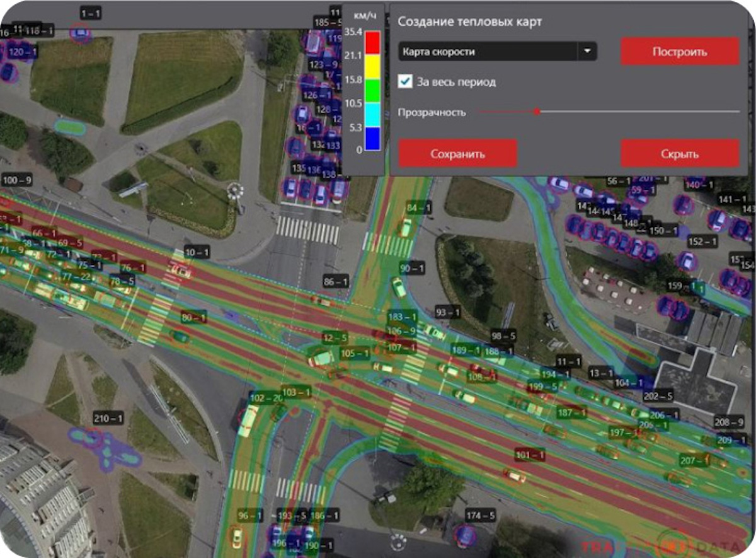Select the bus tag labeled 102 – 20

266,398
